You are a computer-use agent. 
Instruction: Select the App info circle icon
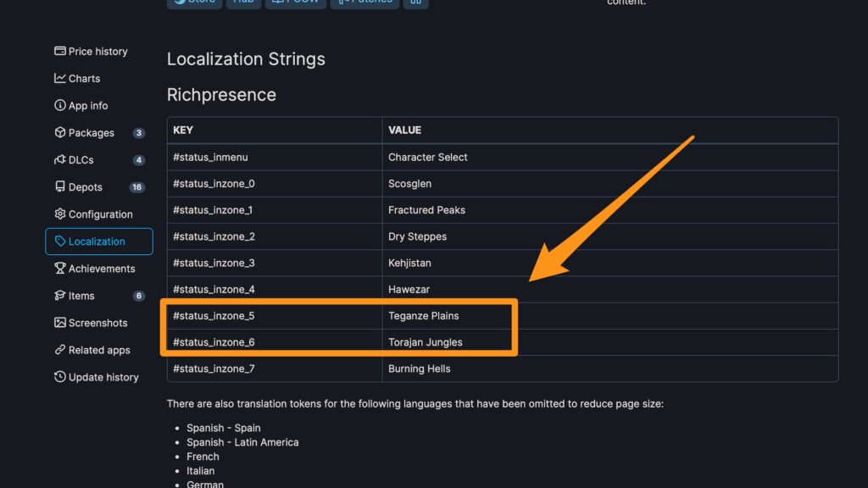pyautogui.click(x=60, y=105)
